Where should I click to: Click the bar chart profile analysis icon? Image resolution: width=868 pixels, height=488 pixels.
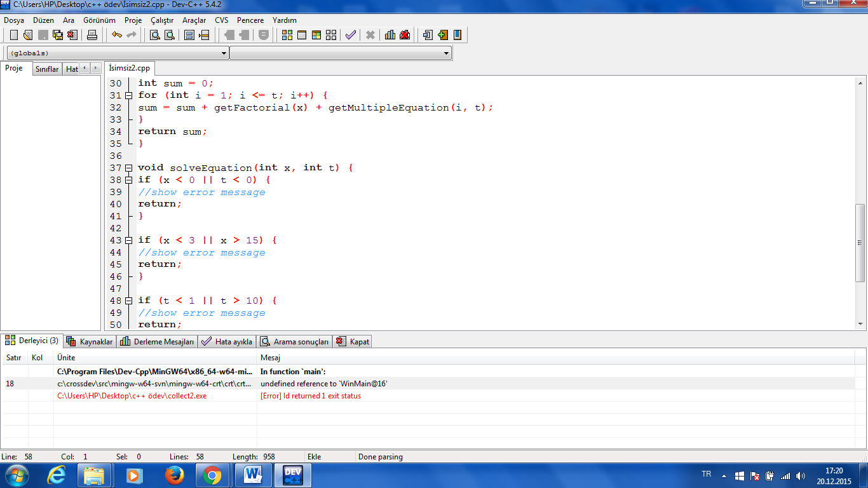390,35
